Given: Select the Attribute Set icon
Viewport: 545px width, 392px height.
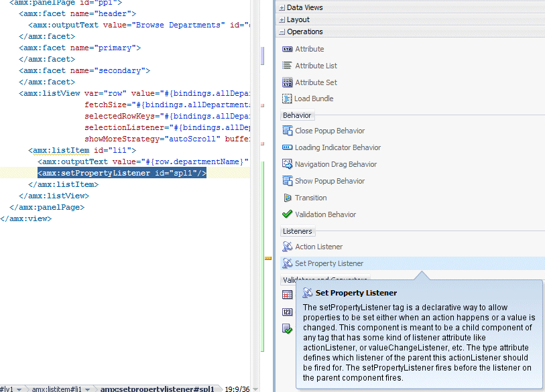Looking at the screenshot, I should click(x=287, y=82).
